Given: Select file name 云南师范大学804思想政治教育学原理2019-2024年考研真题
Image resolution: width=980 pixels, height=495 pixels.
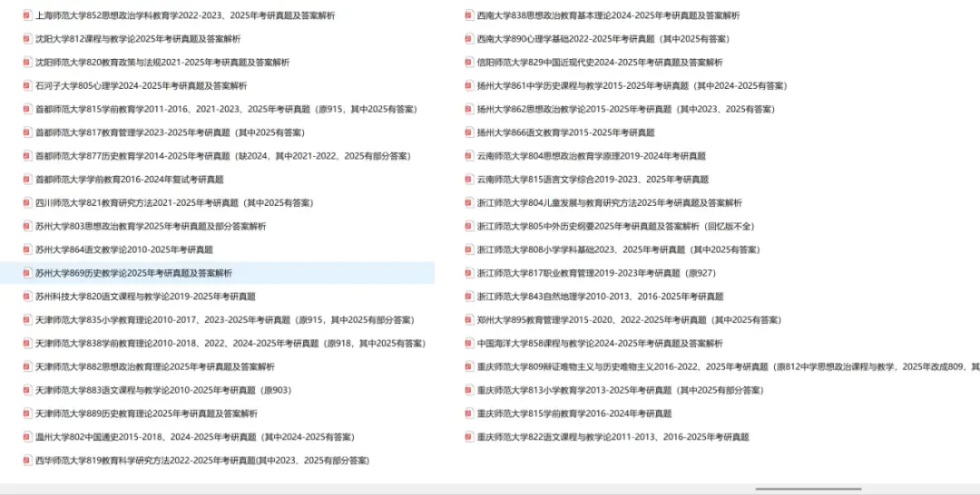Looking at the screenshot, I should point(592,156).
